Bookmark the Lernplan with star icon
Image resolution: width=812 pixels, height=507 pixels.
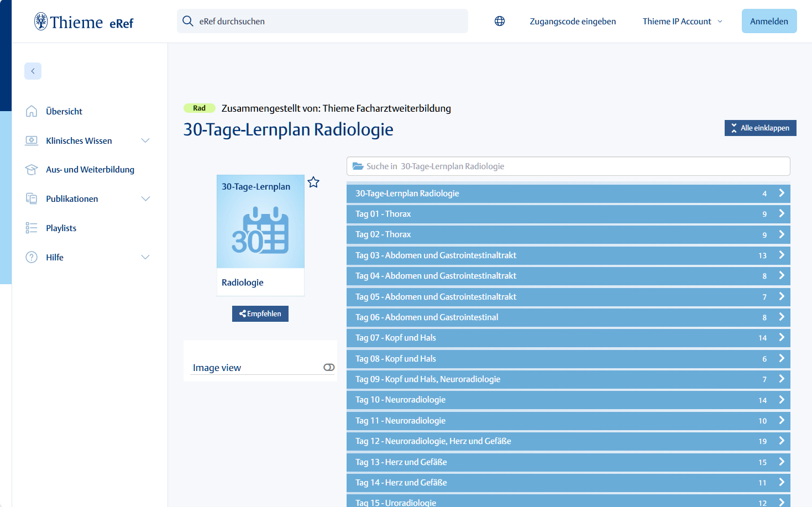pos(313,182)
